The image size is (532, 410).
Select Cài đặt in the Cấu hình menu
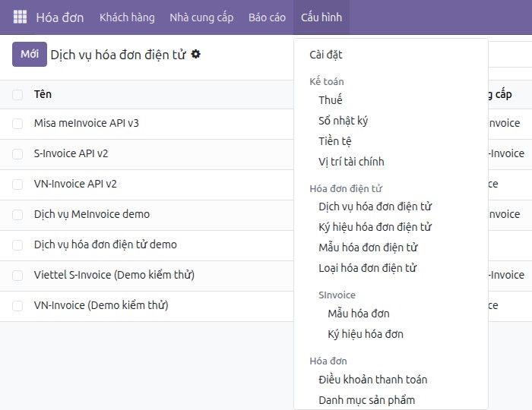(x=326, y=55)
